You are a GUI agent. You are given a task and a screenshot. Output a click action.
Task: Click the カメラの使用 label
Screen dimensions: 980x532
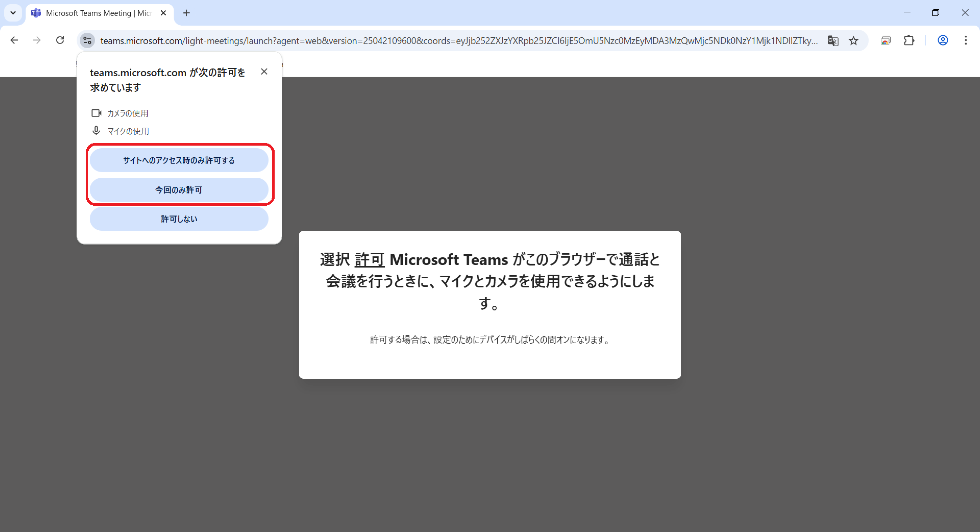(128, 113)
